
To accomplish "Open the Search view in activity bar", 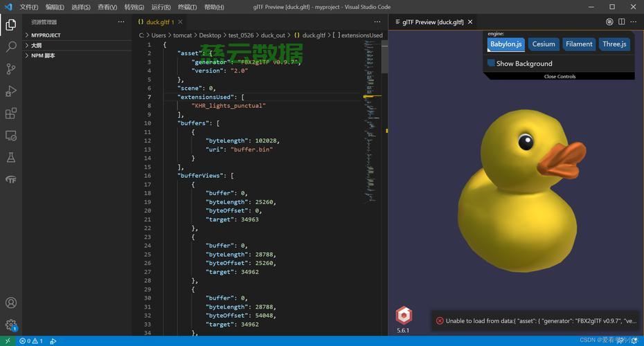I will 11,46.
